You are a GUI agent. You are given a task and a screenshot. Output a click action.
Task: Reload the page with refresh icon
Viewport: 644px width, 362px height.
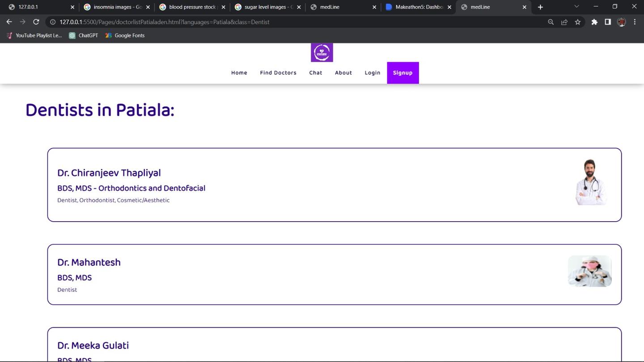(x=37, y=22)
